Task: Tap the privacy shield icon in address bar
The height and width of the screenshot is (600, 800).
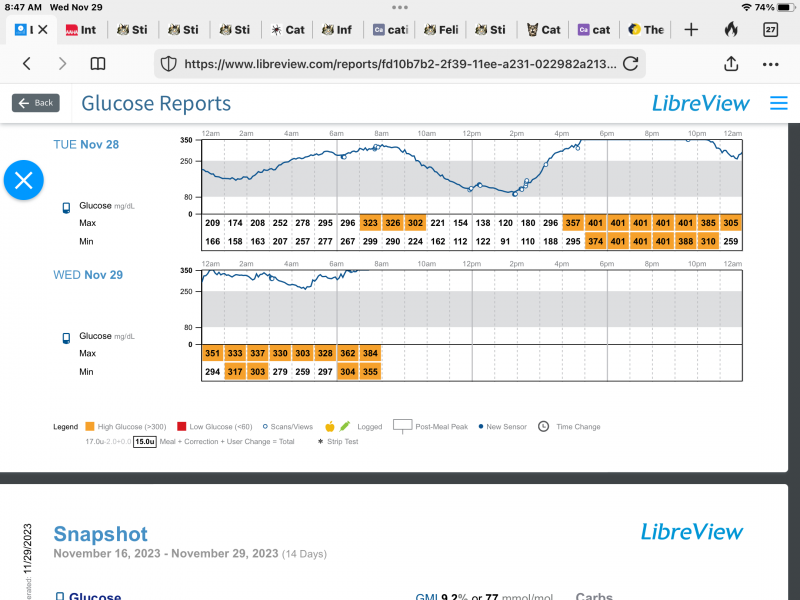Action: [169, 64]
